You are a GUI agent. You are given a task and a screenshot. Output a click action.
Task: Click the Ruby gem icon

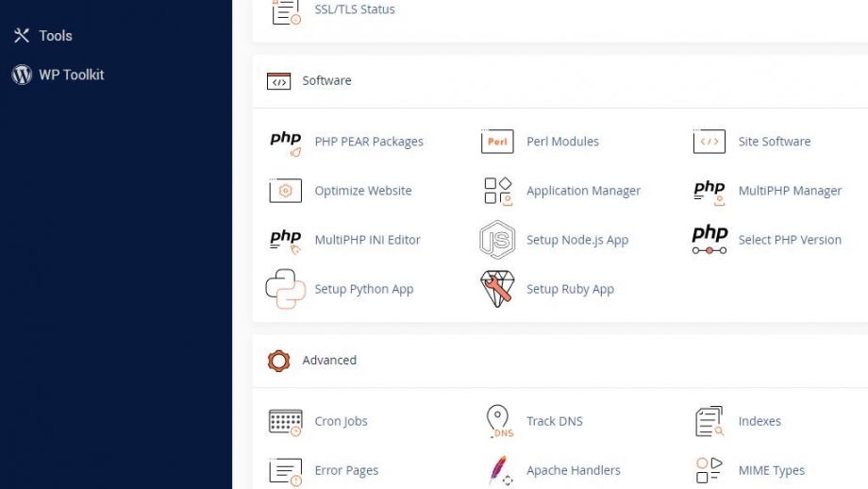point(497,289)
